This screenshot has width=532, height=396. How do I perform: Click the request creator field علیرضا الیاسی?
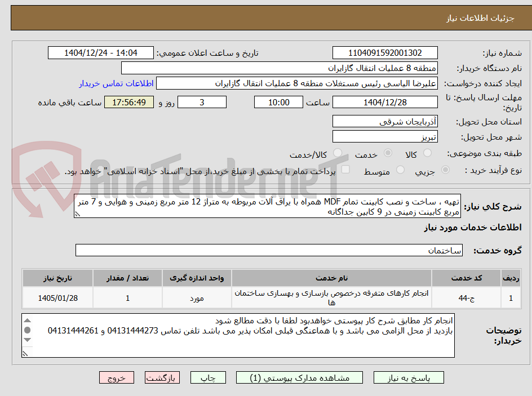coord(297,83)
